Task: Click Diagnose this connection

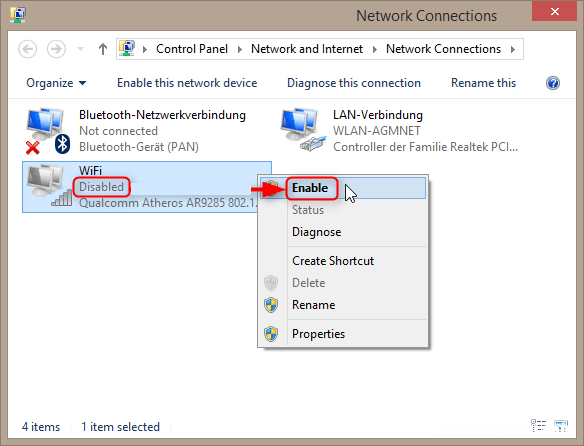Action: point(354,83)
